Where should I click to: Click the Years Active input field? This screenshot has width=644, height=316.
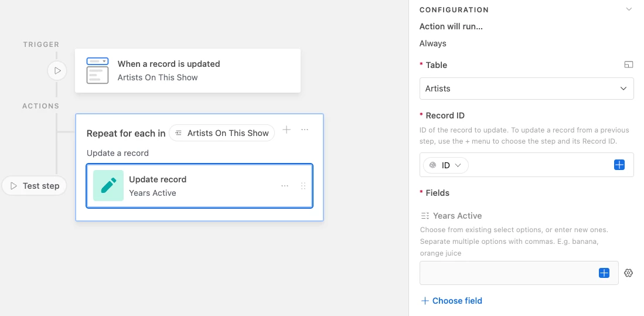click(507, 273)
